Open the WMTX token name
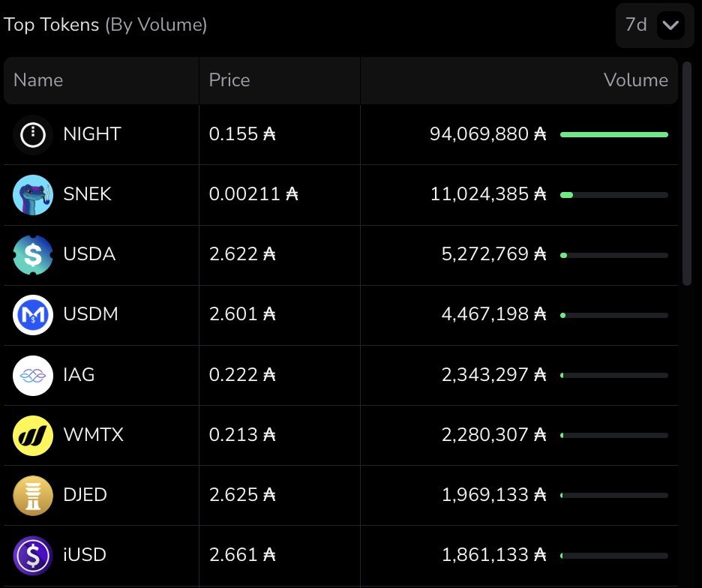 point(94,434)
